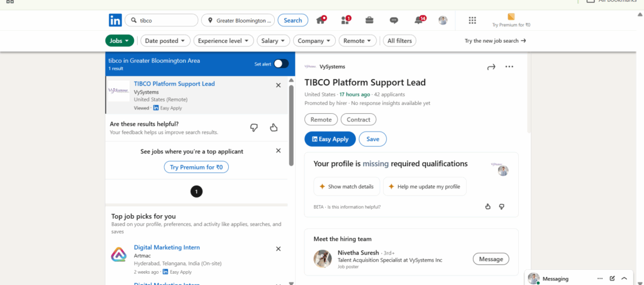
Task: Open My Network icon
Action: 345,20
